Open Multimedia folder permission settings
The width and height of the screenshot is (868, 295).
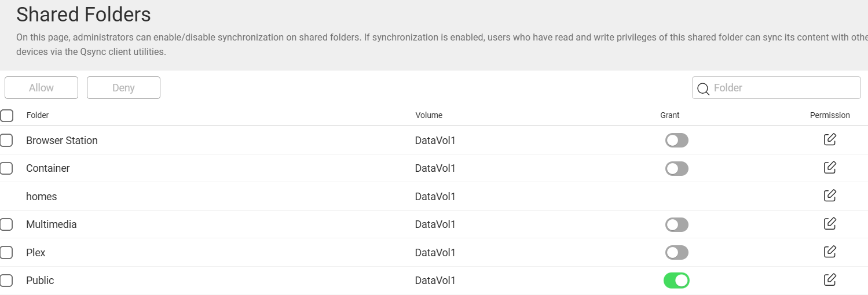pos(830,223)
